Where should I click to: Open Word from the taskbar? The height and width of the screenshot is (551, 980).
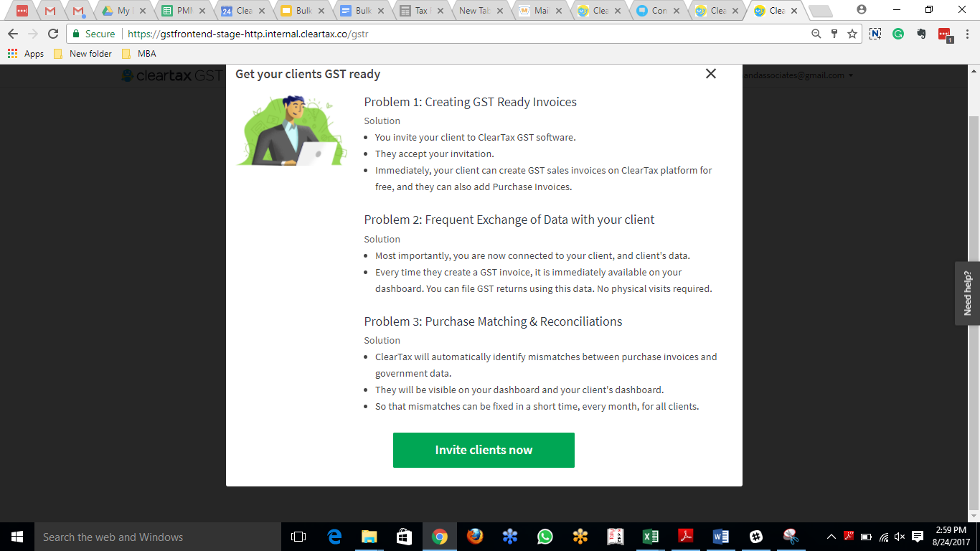click(721, 537)
